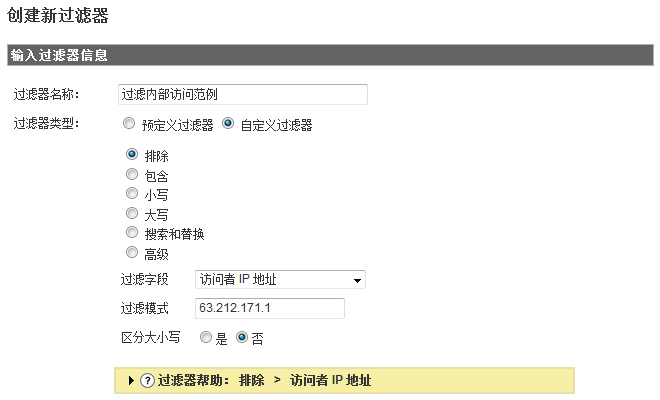This screenshot has height=400, width=660.
Task: Click the 输入过滤器信息 section header
Action: (x=59, y=54)
